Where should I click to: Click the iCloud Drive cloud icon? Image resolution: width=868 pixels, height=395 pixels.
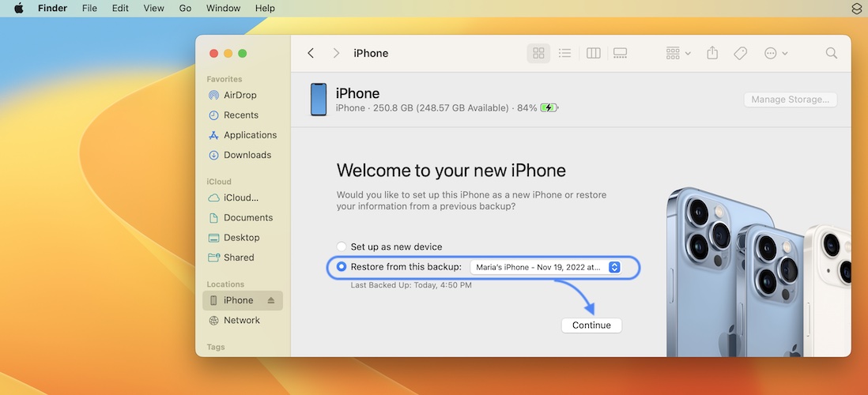[213, 197]
